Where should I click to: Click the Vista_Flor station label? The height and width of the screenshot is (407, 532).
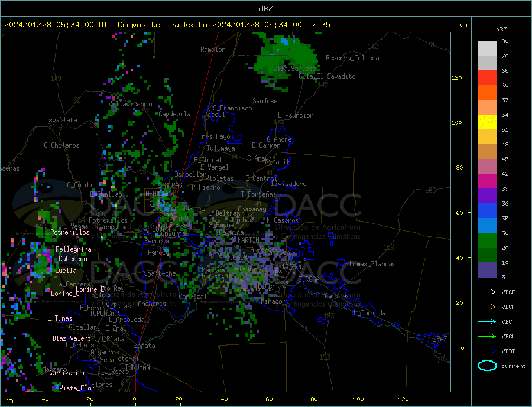point(77,388)
